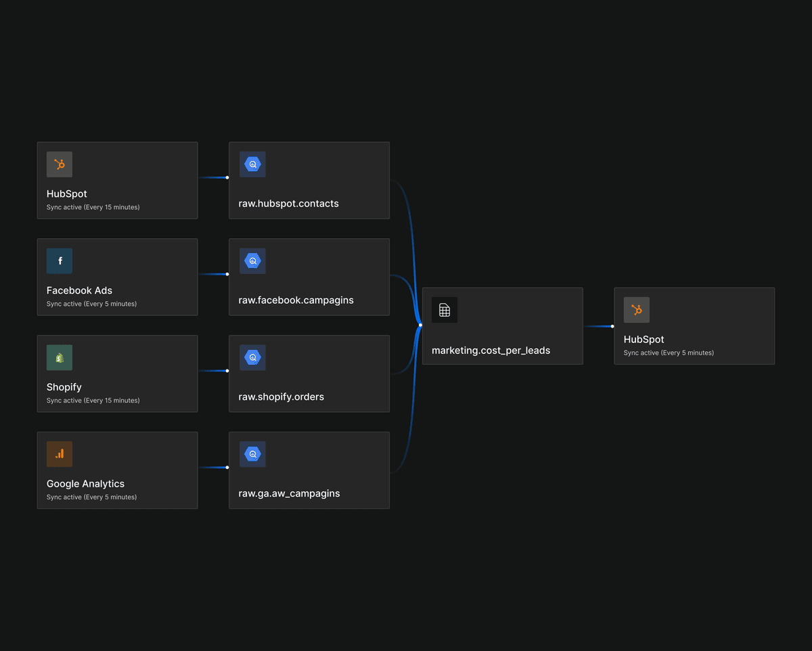Open the raw.hubspot.contacts table label

point(288,204)
